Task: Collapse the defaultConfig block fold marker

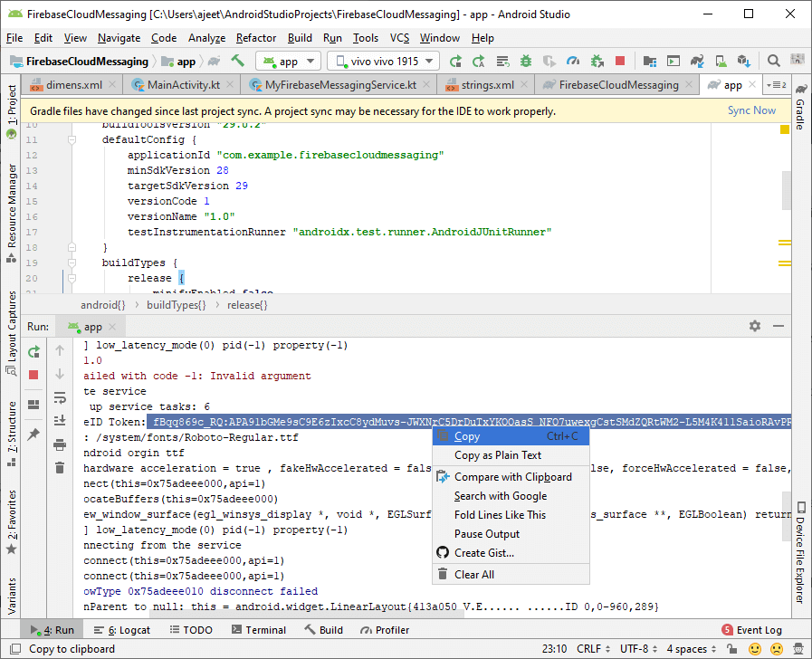Action: click(x=72, y=139)
